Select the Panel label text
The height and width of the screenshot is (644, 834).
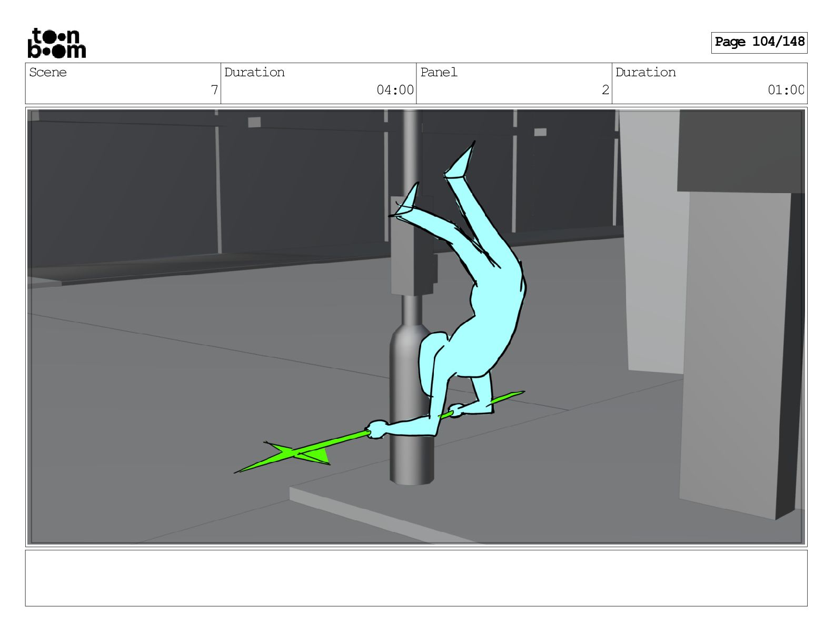pyautogui.click(x=439, y=72)
